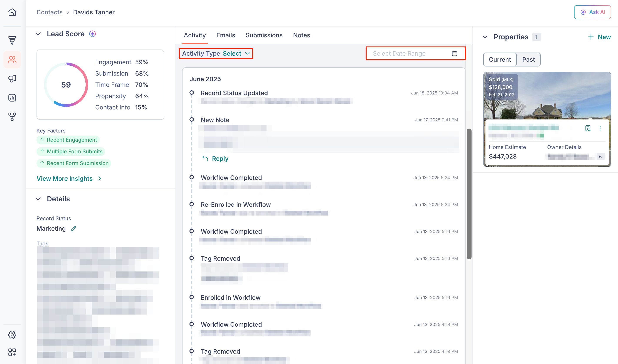Click the AI sparkle icon beside Lead Score

point(92,34)
